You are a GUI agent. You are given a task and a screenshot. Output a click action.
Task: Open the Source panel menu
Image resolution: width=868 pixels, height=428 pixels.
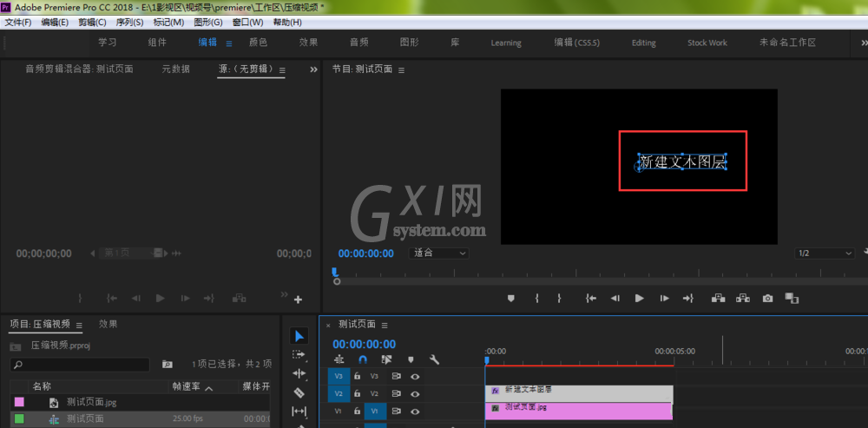pyautogui.click(x=282, y=70)
